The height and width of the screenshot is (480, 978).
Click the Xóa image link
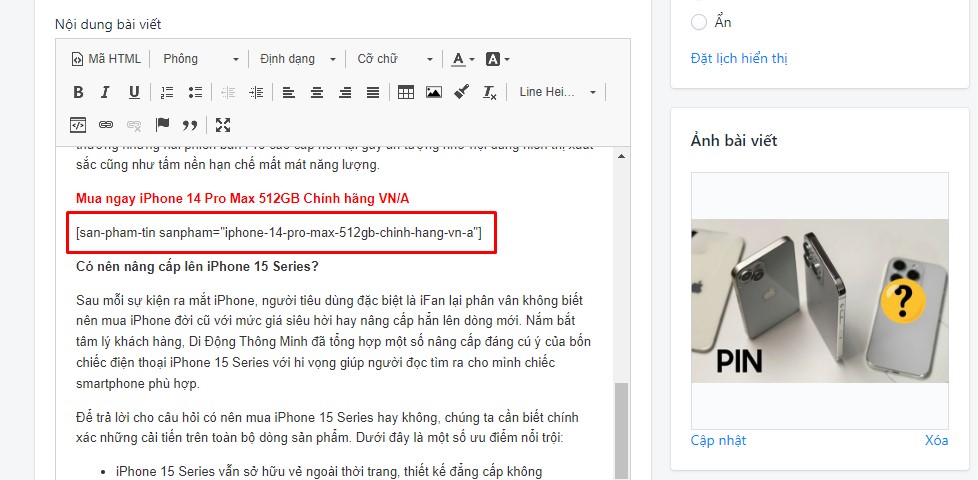(936, 441)
